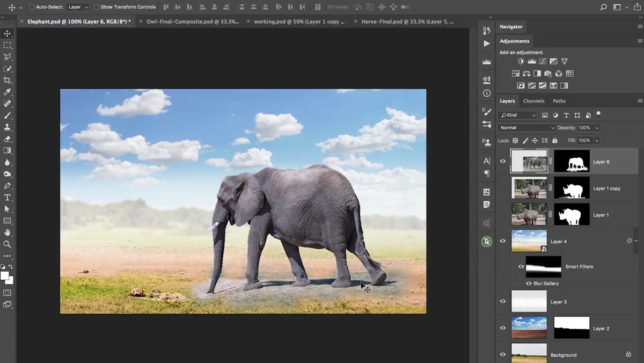644x363 pixels.
Task: Select the Pen tool
Action: (8, 186)
